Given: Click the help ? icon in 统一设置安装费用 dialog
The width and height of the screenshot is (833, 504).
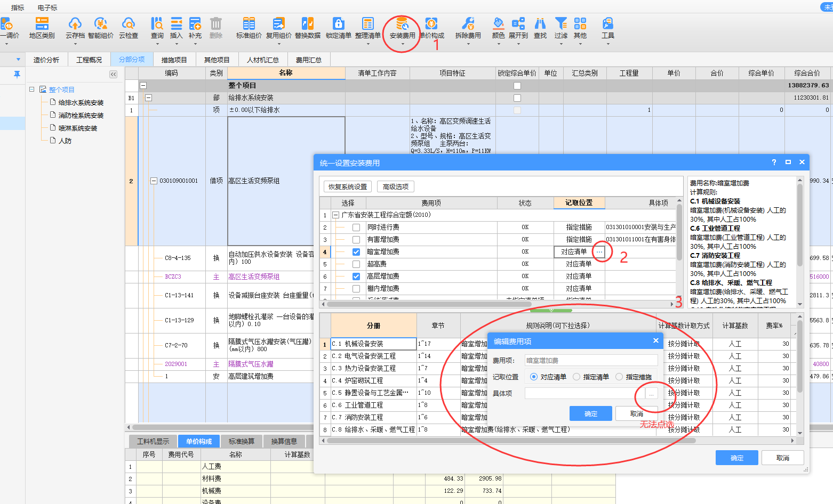Looking at the screenshot, I should (774, 162).
